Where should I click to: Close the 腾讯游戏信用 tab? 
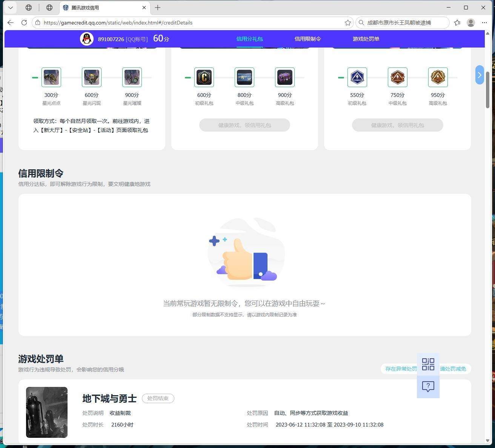click(x=144, y=8)
